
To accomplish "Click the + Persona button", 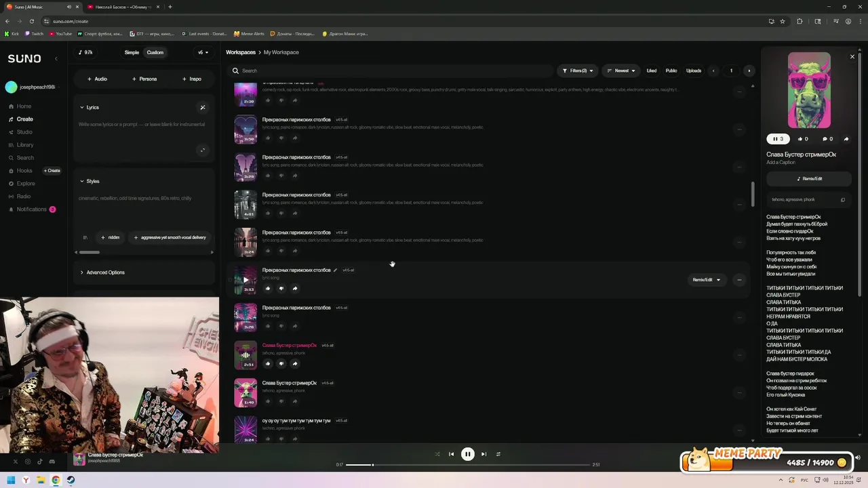I will tap(144, 79).
